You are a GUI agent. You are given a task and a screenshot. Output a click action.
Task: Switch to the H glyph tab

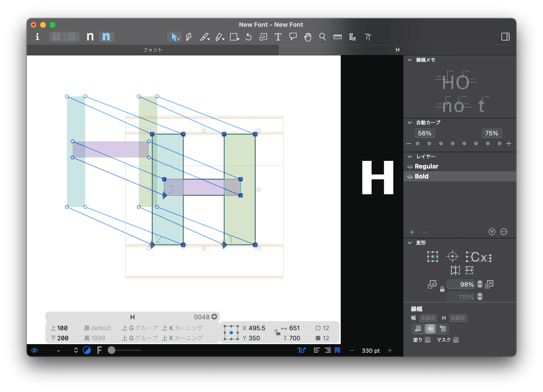397,50
